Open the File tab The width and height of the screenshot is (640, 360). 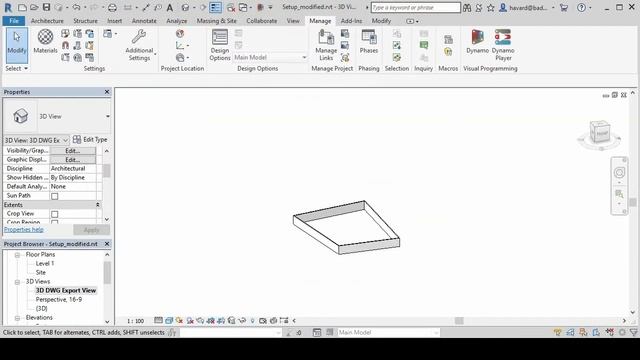point(14,21)
